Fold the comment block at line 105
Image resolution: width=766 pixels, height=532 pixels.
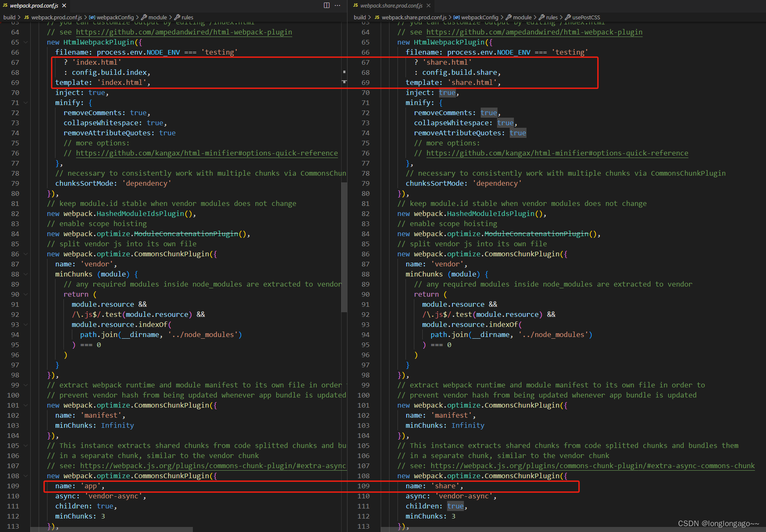pyautogui.click(x=26, y=446)
